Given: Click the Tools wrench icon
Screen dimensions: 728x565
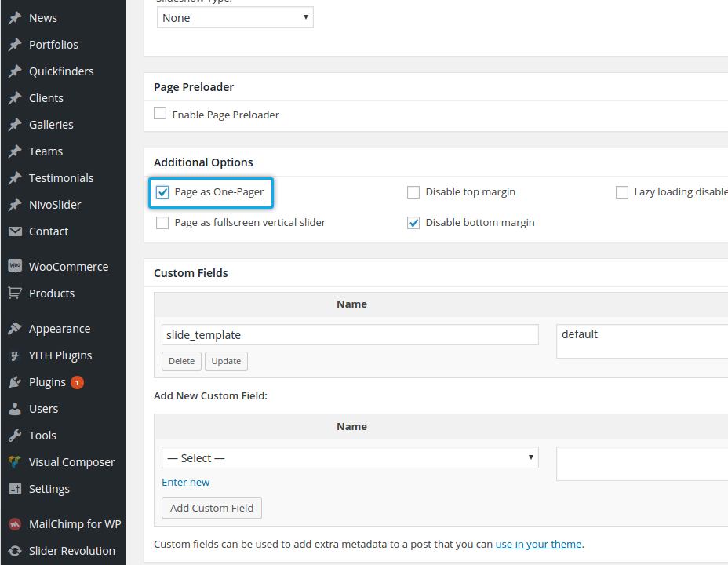Looking at the screenshot, I should 15,436.
